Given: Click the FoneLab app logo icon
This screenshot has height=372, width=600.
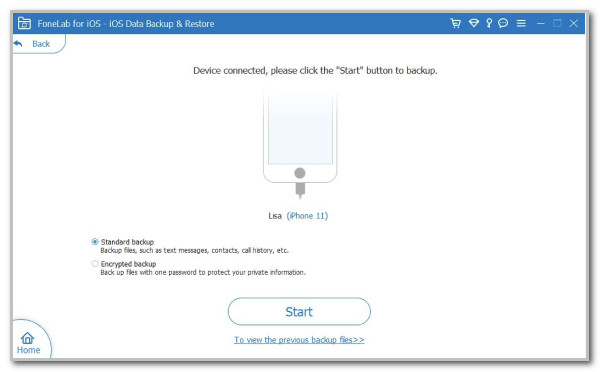Looking at the screenshot, I should pyautogui.click(x=24, y=23).
